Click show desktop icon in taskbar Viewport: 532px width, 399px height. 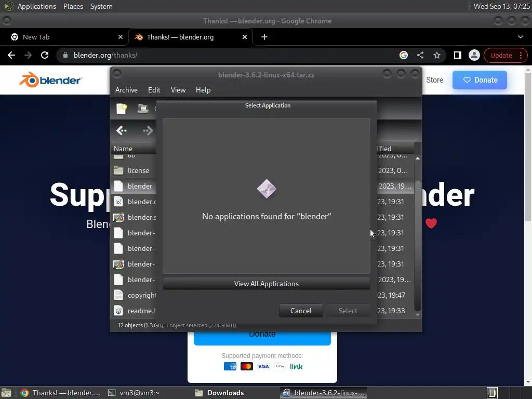tap(6, 393)
